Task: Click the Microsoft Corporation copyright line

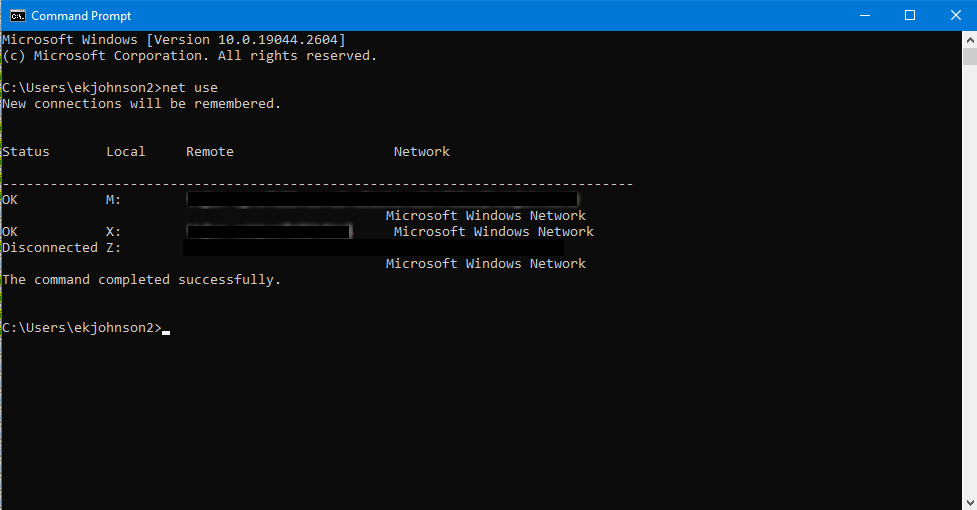Action: 189,56
